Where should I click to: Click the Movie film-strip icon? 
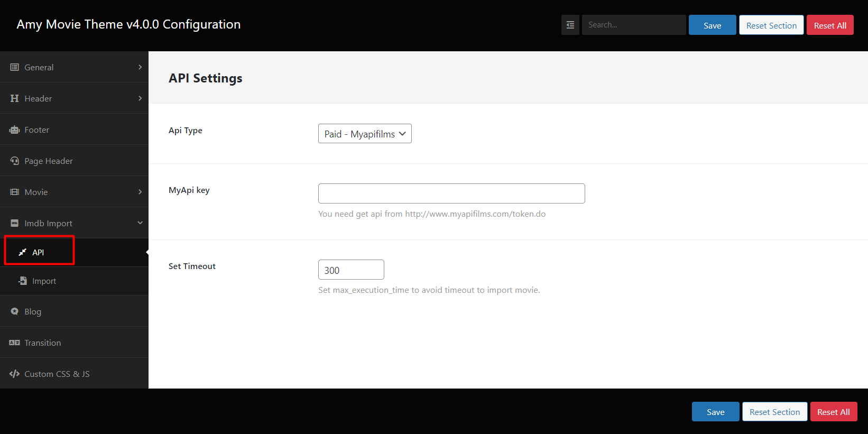click(14, 192)
